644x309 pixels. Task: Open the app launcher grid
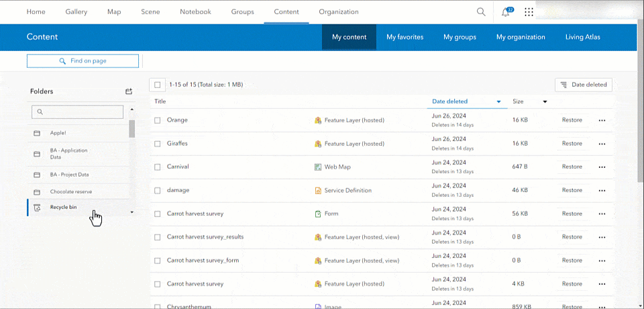(x=529, y=12)
